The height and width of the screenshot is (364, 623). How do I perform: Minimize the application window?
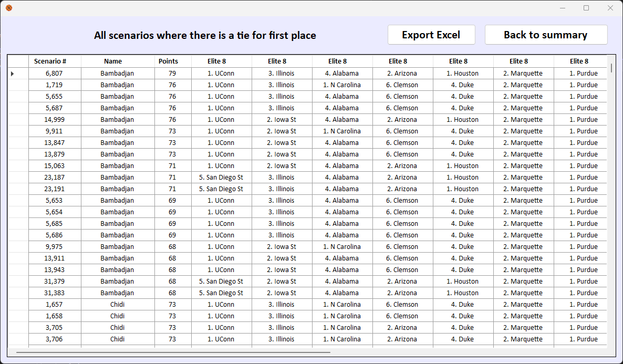[563, 8]
